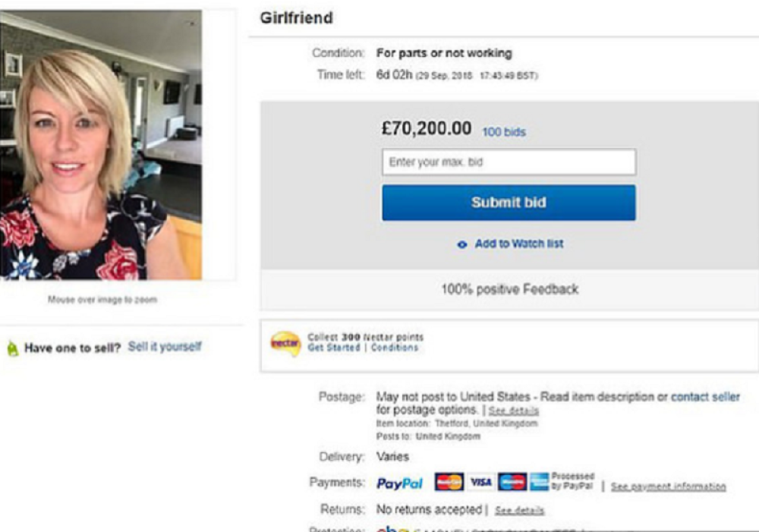Open the 100 bids history link
This screenshot has height=532, width=759.
[x=504, y=132]
